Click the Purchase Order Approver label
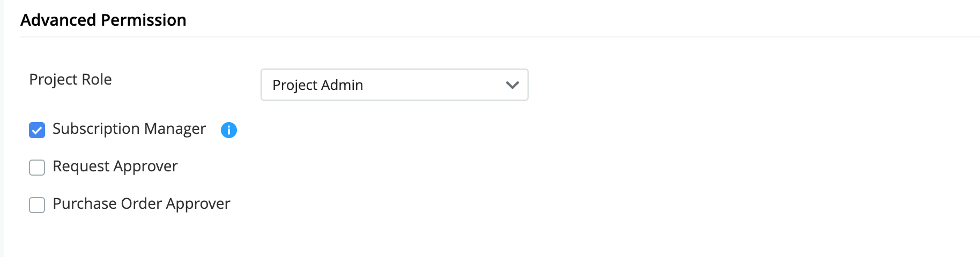 [x=141, y=204]
